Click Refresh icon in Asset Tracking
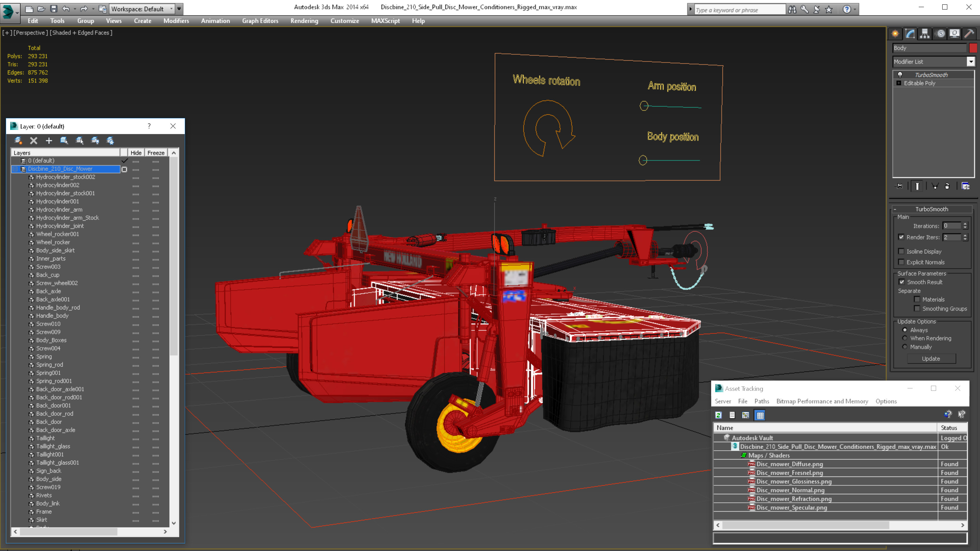980x551 pixels. pyautogui.click(x=718, y=415)
